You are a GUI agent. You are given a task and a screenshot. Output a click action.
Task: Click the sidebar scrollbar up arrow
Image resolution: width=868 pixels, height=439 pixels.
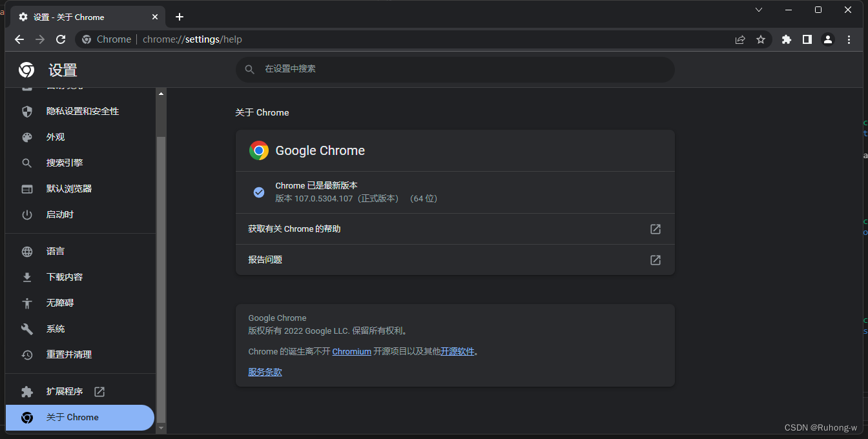(161, 93)
